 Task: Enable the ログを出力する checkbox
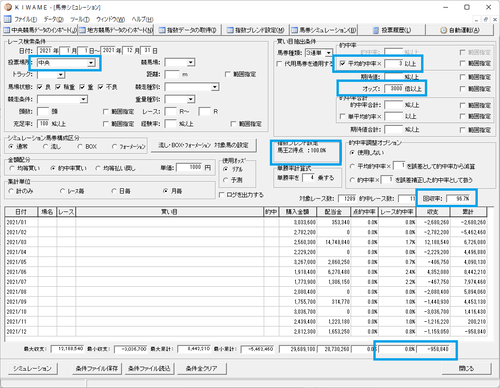point(221,195)
